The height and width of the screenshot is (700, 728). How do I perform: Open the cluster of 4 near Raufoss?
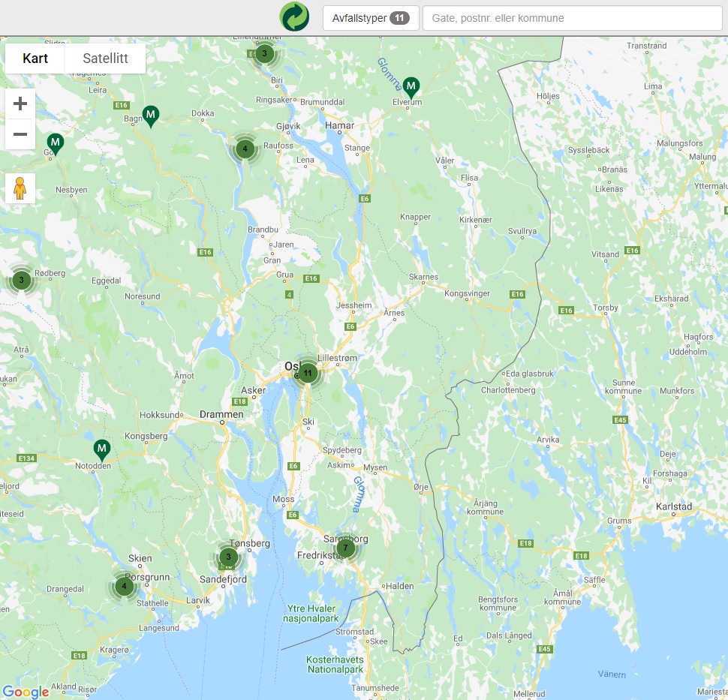[x=245, y=149]
